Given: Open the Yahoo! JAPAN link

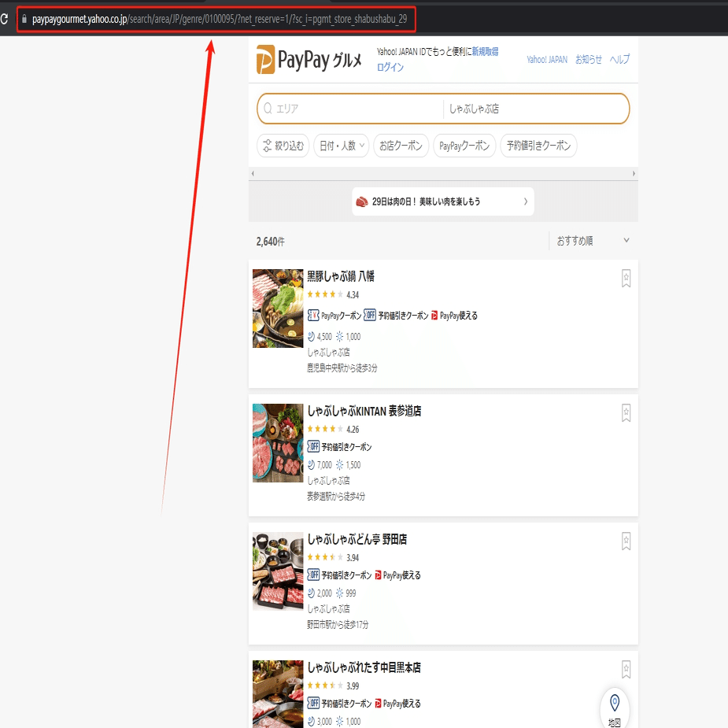Looking at the screenshot, I should point(547,60).
